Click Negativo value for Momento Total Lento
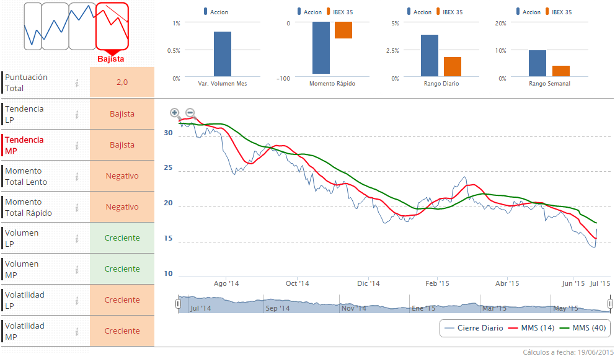 point(122,175)
